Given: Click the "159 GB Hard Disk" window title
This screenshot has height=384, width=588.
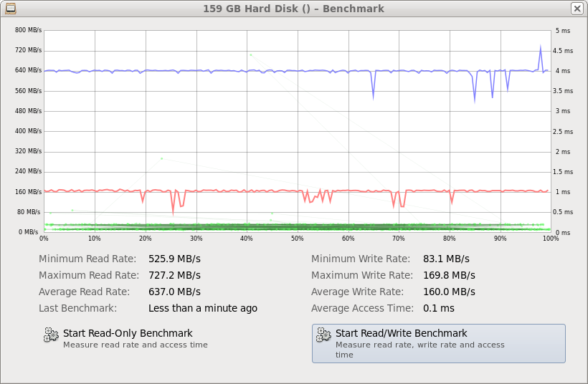Looking at the screenshot, I should tap(293, 9).
